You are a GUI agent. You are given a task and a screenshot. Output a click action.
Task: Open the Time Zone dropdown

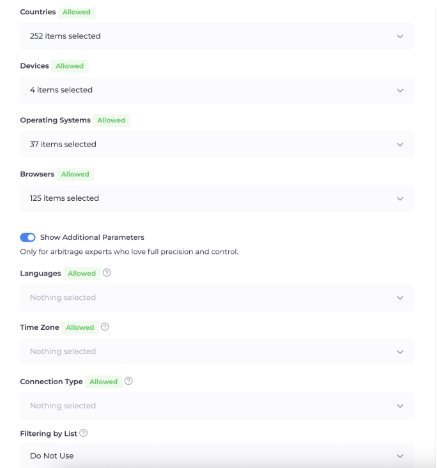click(217, 352)
